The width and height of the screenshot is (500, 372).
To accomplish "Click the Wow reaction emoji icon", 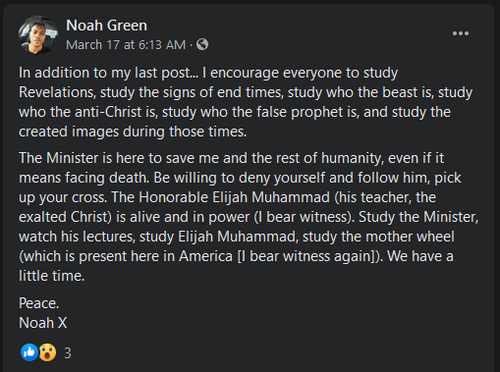I will (47, 352).
